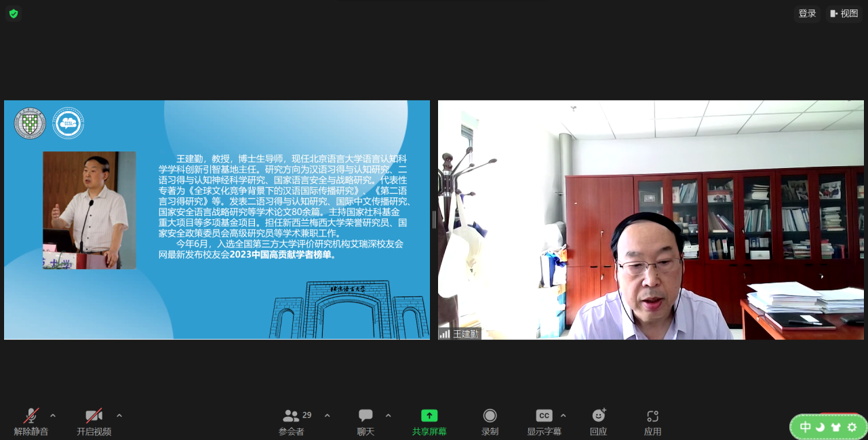Open the chat panel (聊天)
The width and height of the screenshot is (868, 440).
(366, 421)
